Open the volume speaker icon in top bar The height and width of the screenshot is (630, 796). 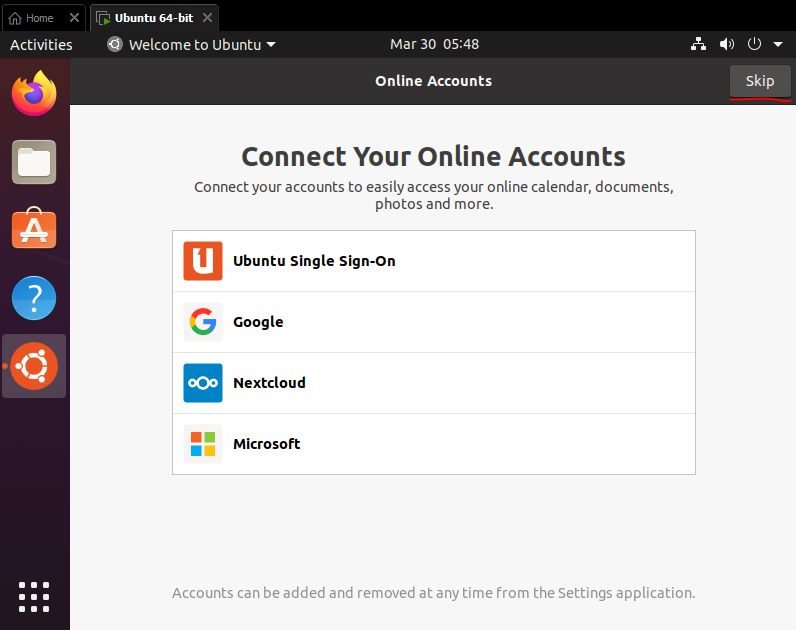pyautogui.click(x=726, y=44)
